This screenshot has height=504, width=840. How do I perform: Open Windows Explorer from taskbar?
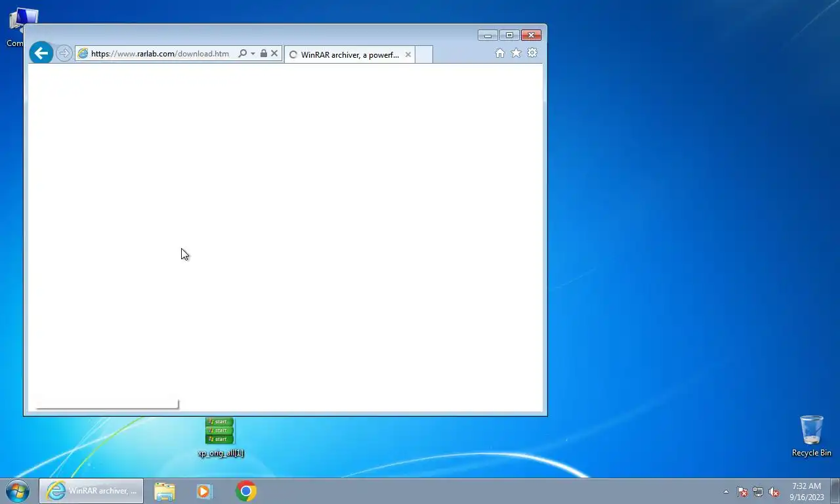point(165,491)
